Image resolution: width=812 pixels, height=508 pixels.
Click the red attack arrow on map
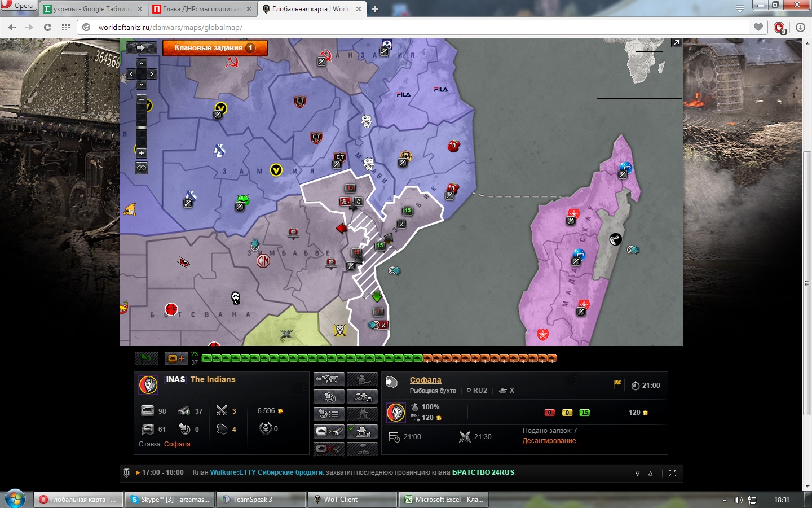click(342, 228)
